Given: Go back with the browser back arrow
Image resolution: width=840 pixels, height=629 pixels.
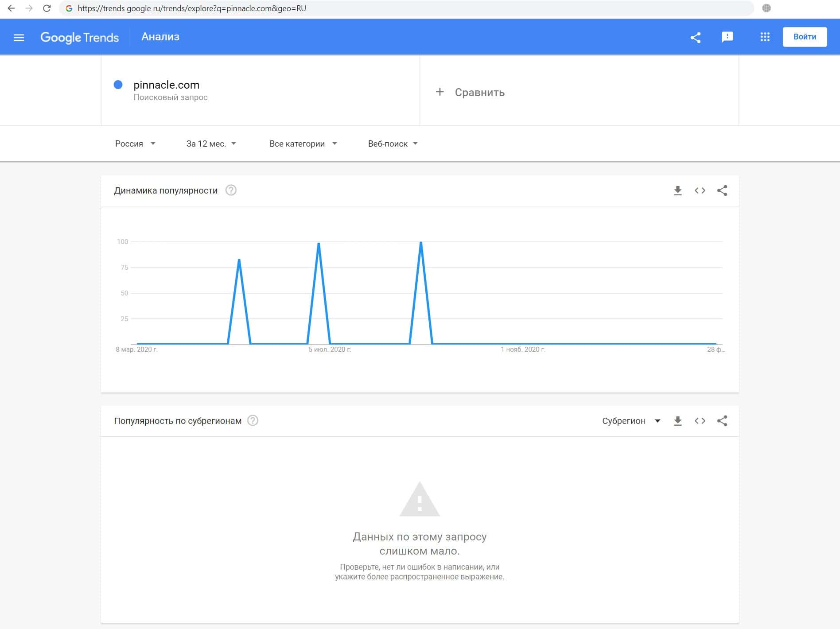Looking at the screenshot, I should tap(12, 8).
